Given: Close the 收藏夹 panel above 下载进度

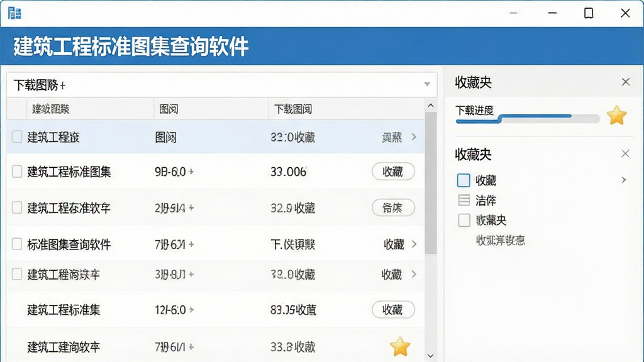Looking at the screenshot, I should click(x=626, y=82).
